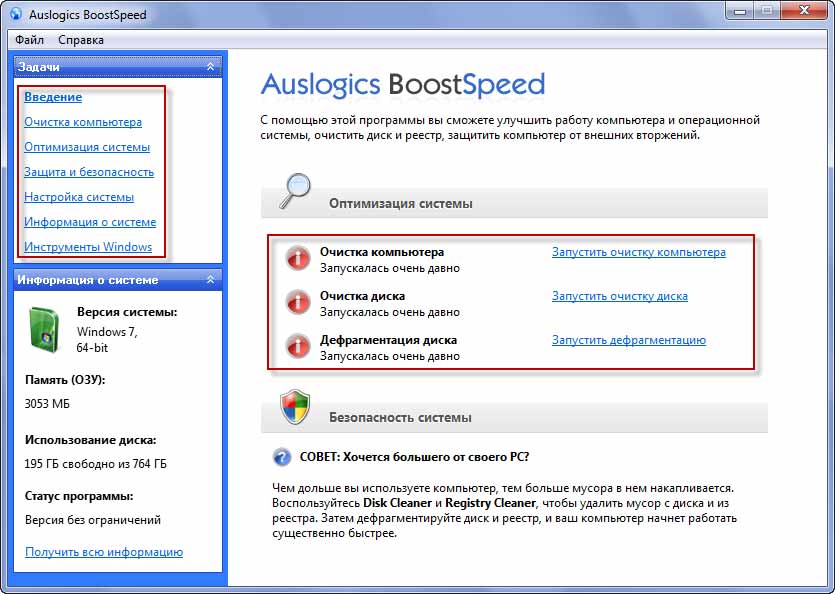Image resolution: width=835 pixels, height=594 pixels.
Task: Click the Дефрагментация диска heading text
Action: [x=388, y=340]
